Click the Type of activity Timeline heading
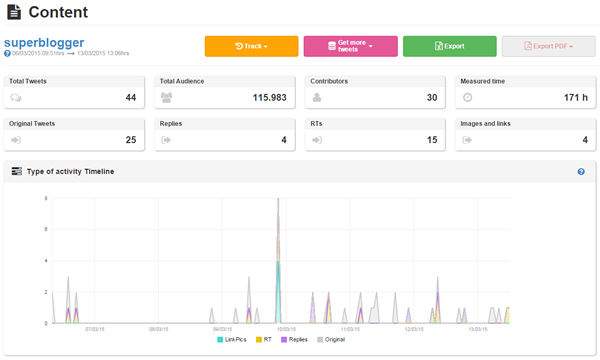The height and width of the screenshot is (360, 600). click(70, 171)
